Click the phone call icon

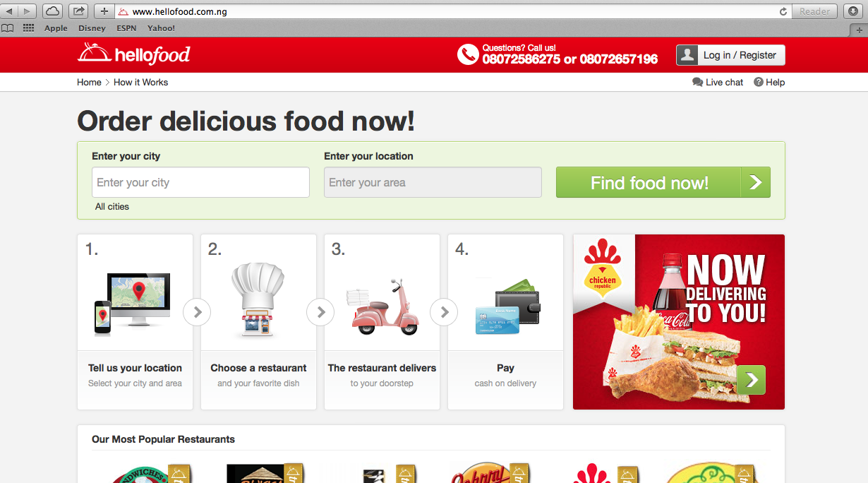pyautogui.click(x=468, y=54)
